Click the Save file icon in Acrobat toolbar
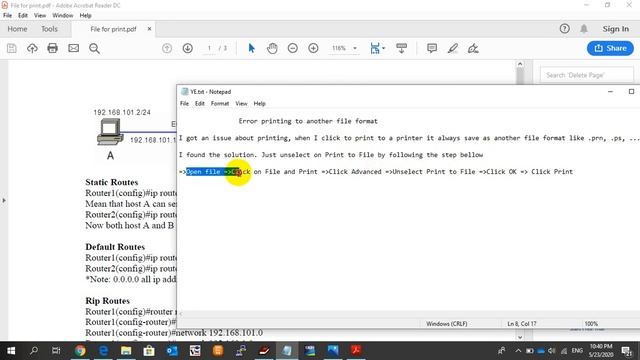The height and width of the screenshot is (360, 640). tap(12, 48)
